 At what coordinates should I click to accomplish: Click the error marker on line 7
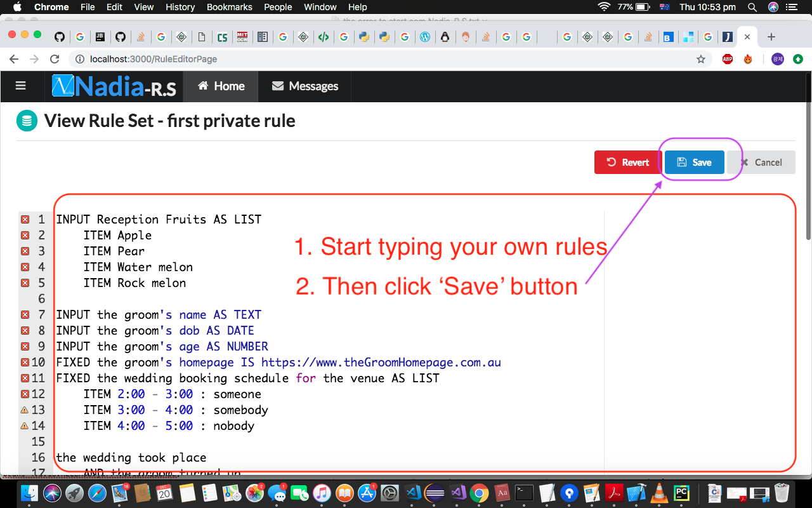click(25, 315)
